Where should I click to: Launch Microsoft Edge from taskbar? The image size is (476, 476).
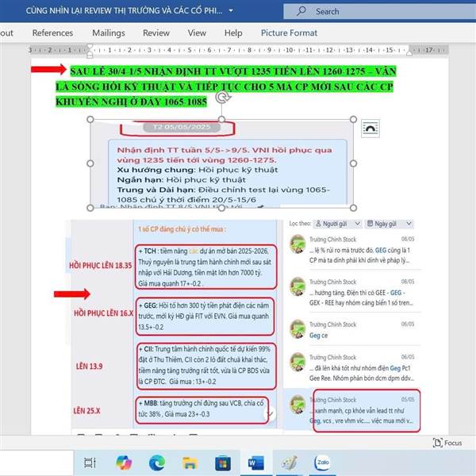click(x=157, y=463)
